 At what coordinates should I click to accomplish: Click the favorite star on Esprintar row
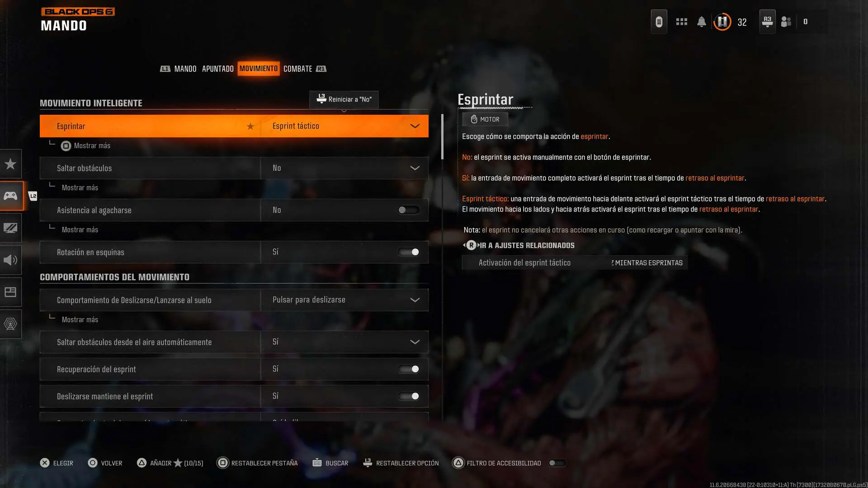tap(250, 127)
